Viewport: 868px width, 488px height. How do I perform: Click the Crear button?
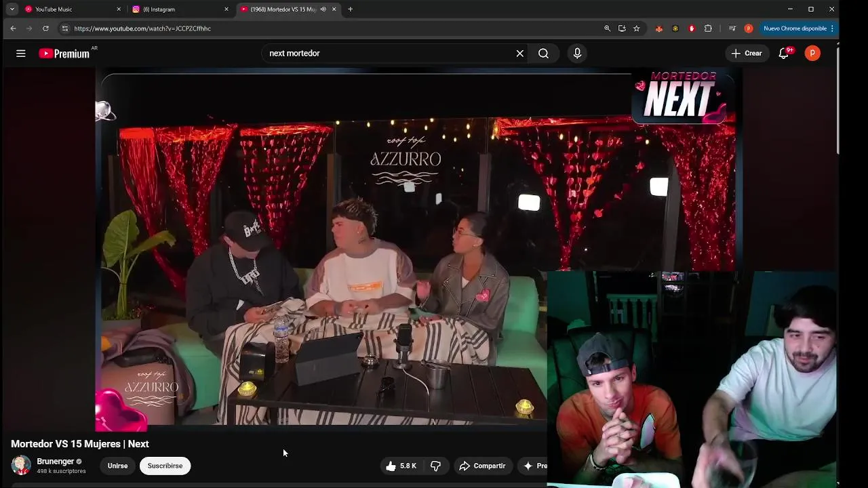click(747, 53)
